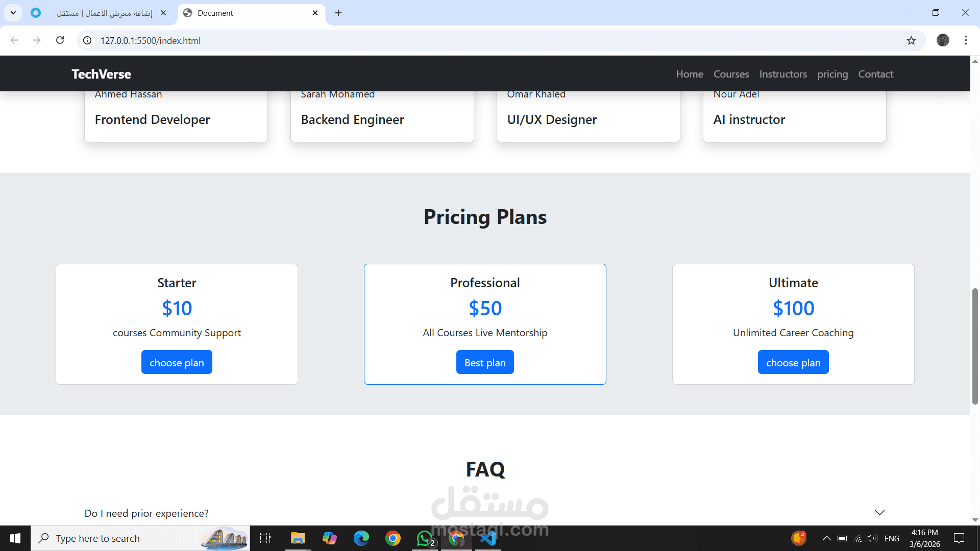Screen dimensions: 980x551
Task: Open File Explorer from taskbar
Action: 298,538
